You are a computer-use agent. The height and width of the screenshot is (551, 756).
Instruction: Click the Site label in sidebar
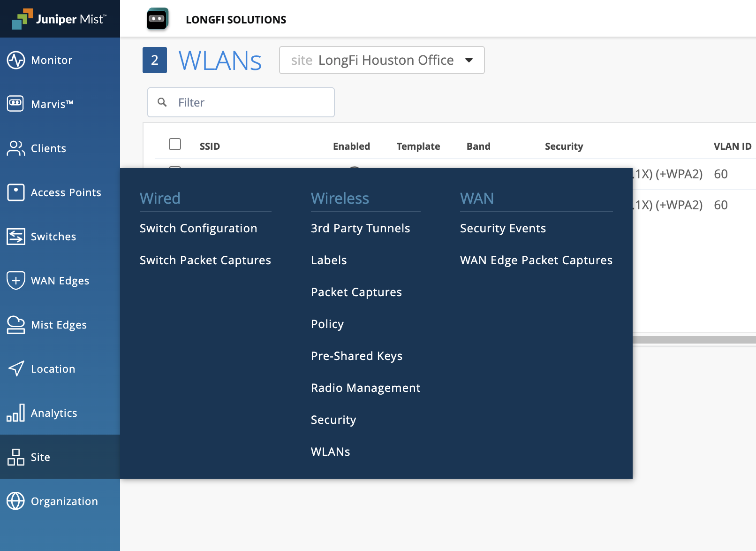pos(40,457)
